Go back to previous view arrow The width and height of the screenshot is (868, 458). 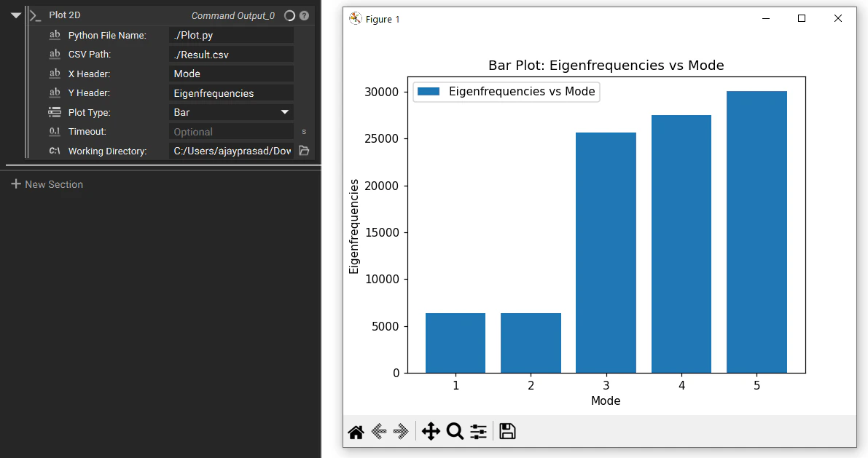(x=379, y=432)
